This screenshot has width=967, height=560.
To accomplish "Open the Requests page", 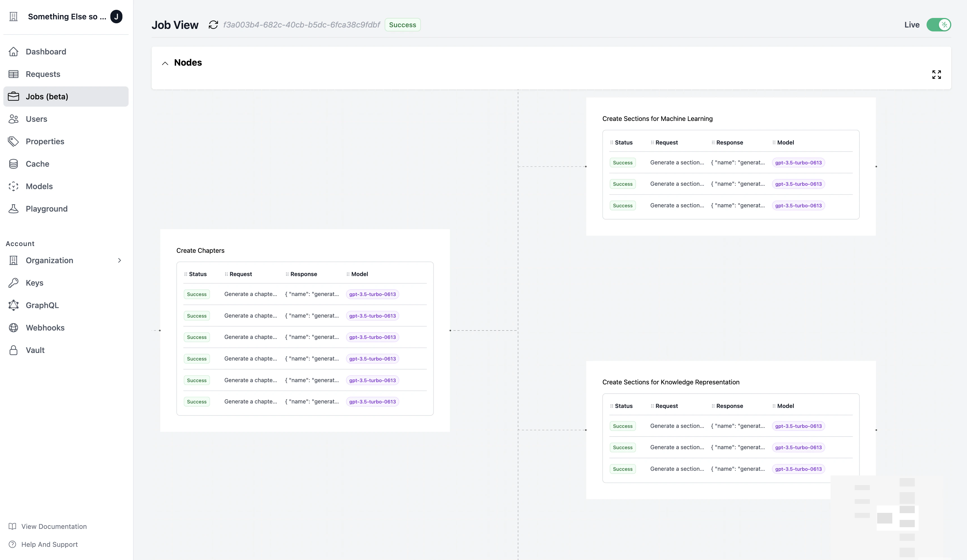I will [43, 74].
